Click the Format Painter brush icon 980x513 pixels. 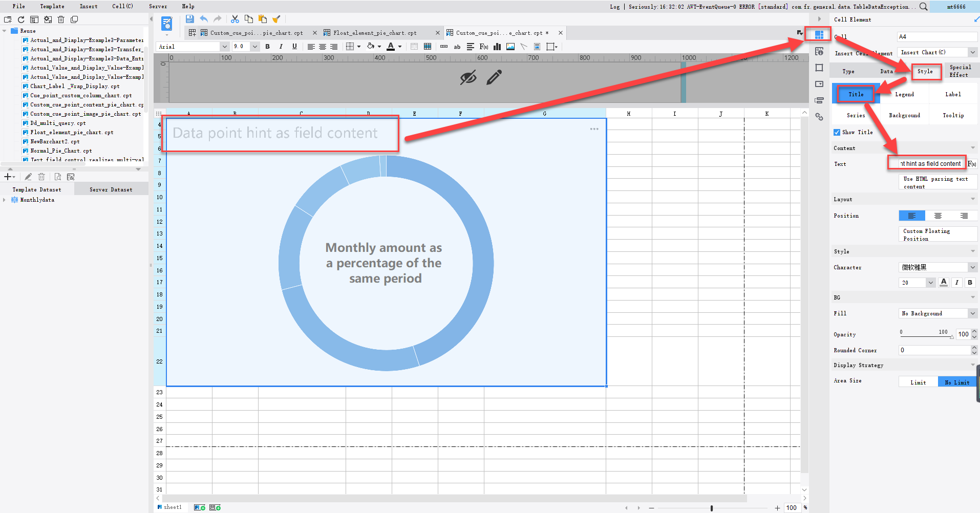[276, 19]
